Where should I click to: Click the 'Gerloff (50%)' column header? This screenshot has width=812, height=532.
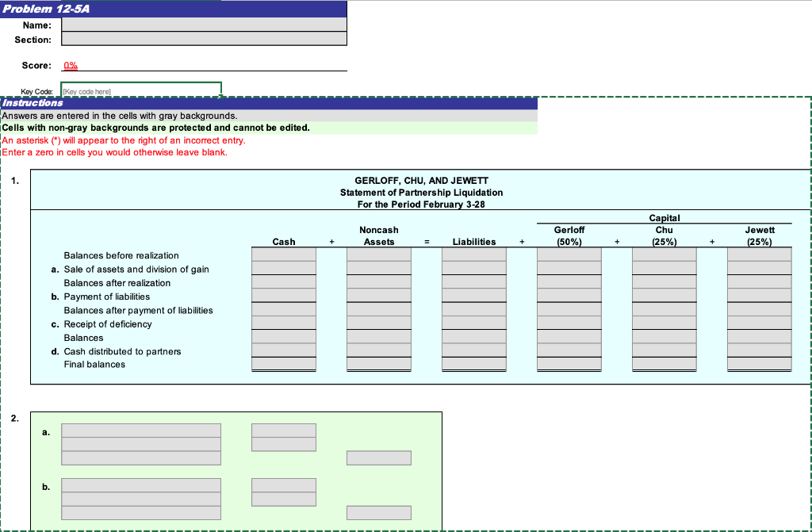tap(569, 235)
